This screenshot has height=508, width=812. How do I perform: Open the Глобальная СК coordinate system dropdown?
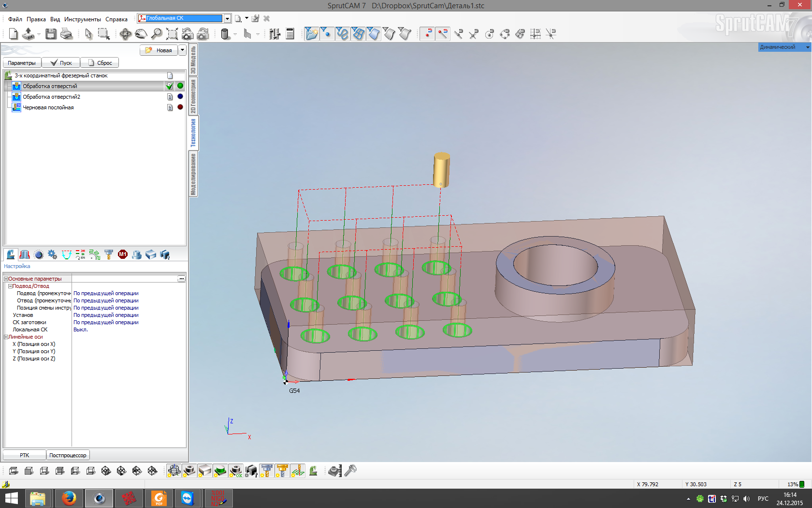pos(227,18)
